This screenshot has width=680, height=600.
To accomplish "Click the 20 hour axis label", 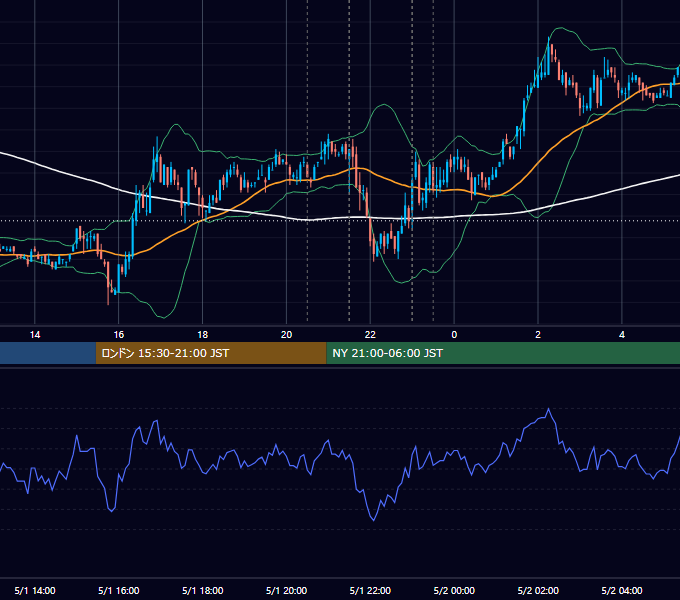I will [x=286, y=335].
